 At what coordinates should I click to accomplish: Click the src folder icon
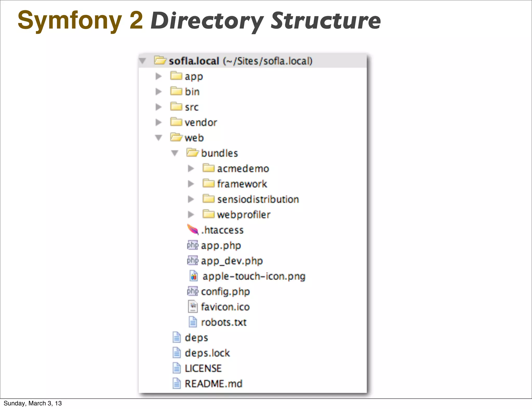(x=176, y=106)
